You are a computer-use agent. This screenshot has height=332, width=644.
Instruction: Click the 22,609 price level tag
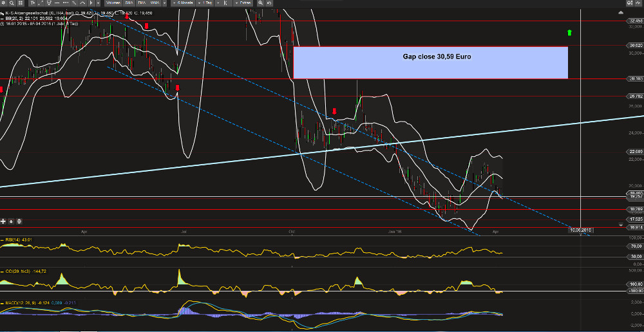pos(636,151)
